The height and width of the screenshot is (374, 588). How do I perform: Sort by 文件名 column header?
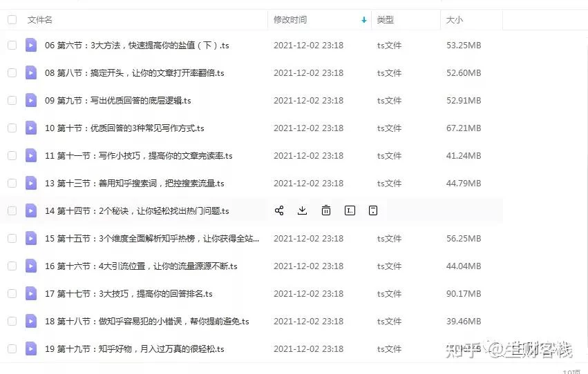(40, 20)
